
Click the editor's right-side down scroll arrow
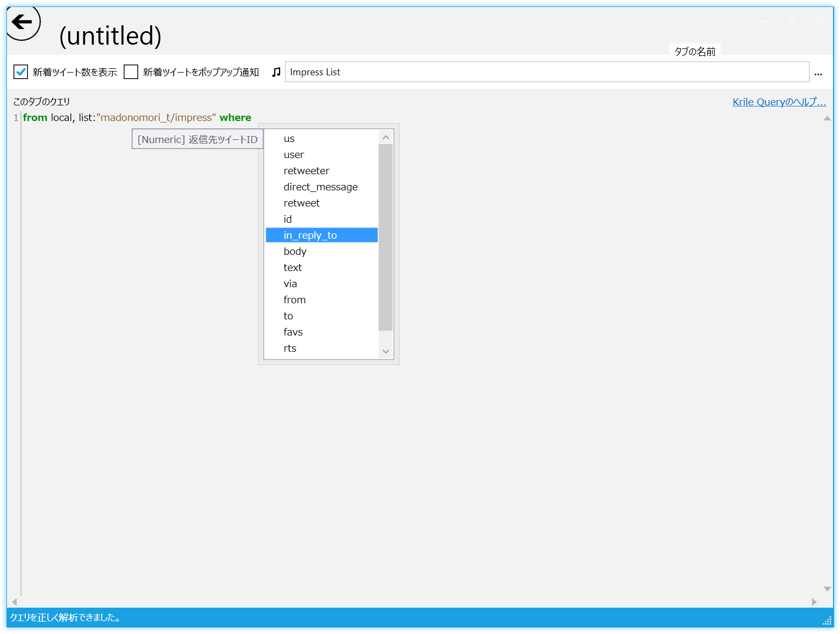(x=827, y=589)
